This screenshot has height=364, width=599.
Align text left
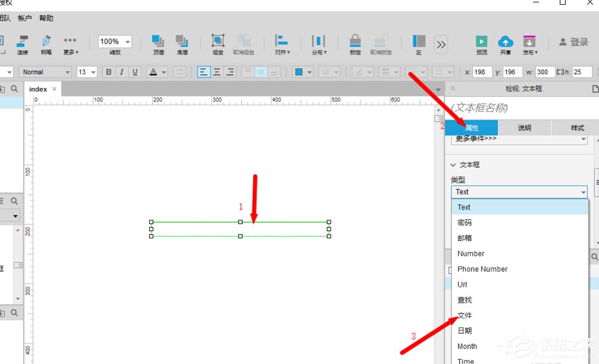click(x=204, y=72)
